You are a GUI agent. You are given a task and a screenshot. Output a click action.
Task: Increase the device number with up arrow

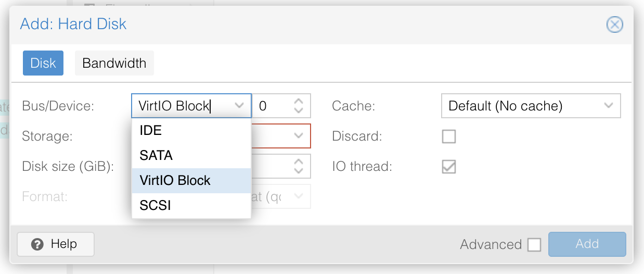coord(299,102)
